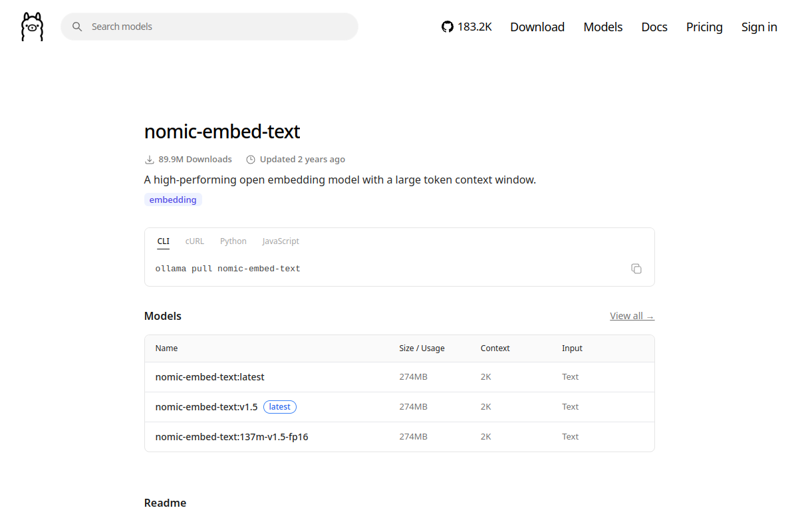Screen dimensions: 798x532
Task: Open the Download page
Action: click(x=537, y=27)
